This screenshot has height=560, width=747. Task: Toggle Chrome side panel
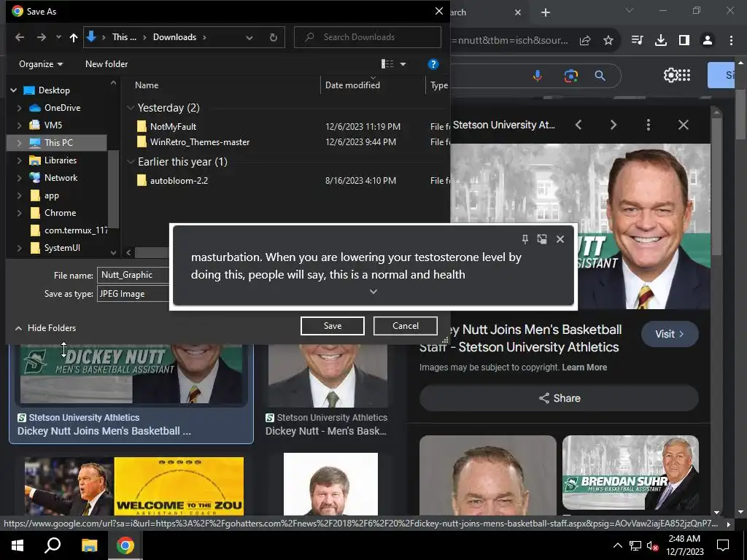(x=684, y=41)
